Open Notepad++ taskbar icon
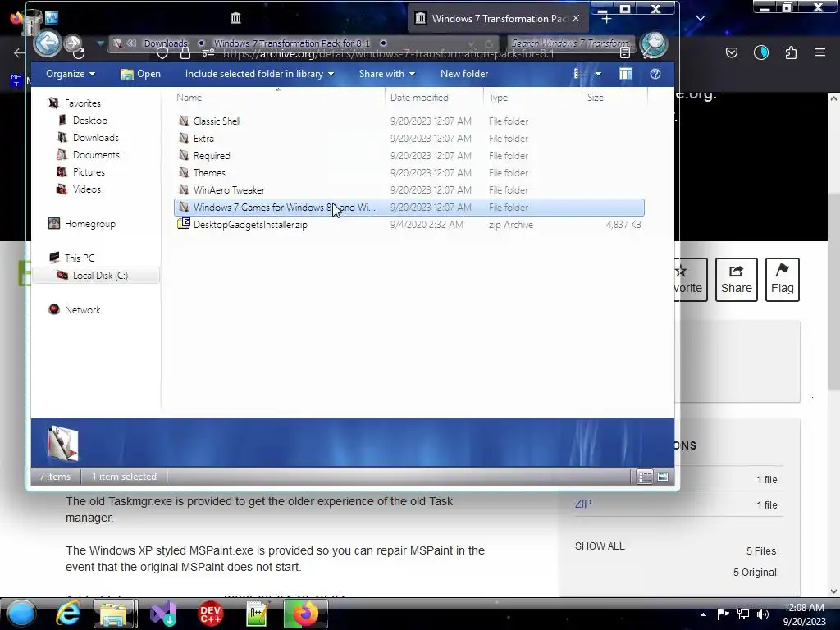This screenshot has height=630, width=840. point(257,614)
